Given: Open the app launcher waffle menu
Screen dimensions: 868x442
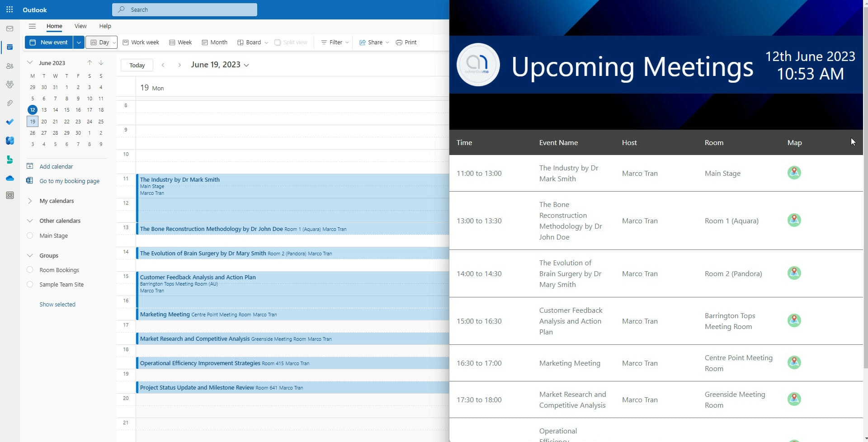Looking at the screenshot, I should pyautogui.click(x=9, y=9).
